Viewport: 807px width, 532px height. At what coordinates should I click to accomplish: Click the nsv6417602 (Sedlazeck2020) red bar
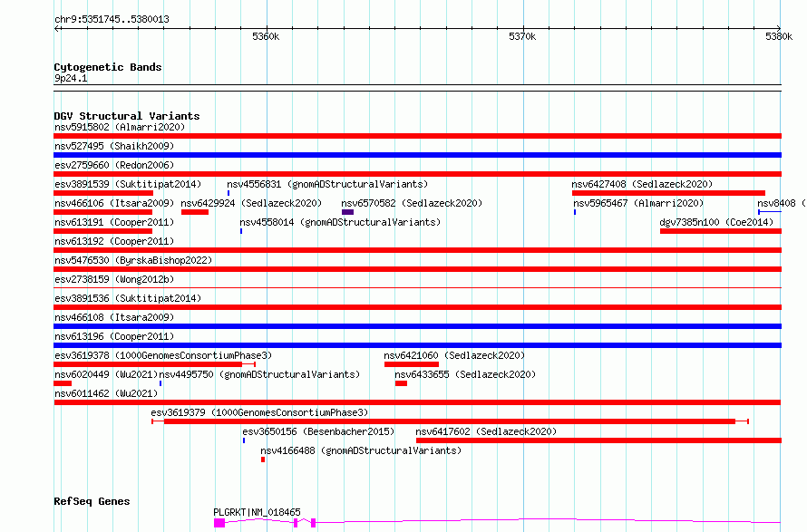click(x=598, y=440)
